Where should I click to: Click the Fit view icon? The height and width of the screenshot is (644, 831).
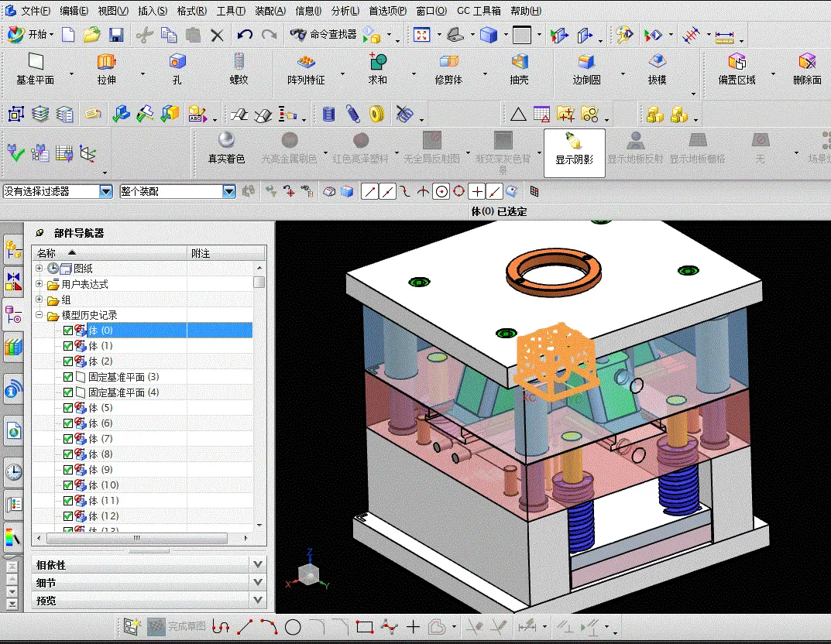pyautogui.click(x=421, y=35)
